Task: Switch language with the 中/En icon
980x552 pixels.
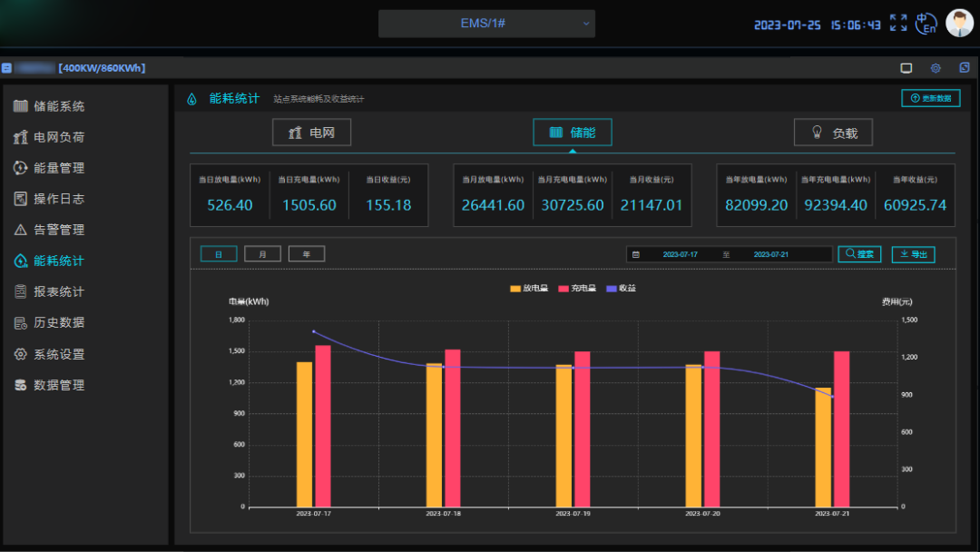Action: (926, 23)
